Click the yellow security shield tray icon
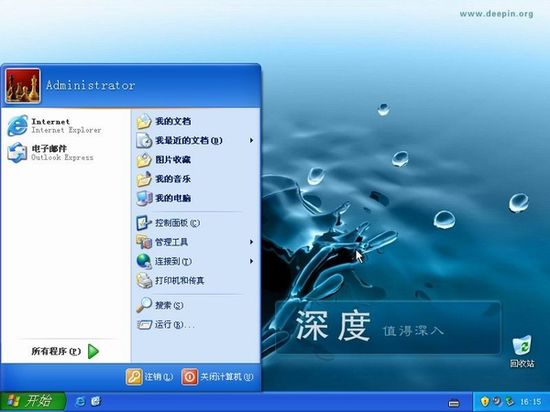 (x=484, y=401)
